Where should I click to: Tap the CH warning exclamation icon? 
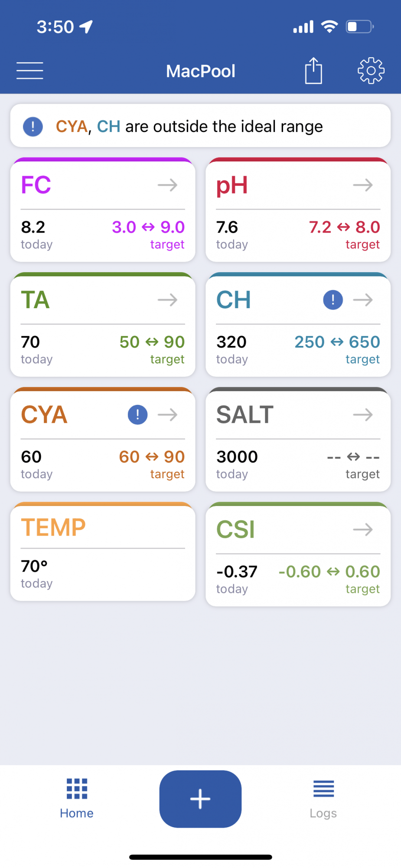[x=333, y=299]
